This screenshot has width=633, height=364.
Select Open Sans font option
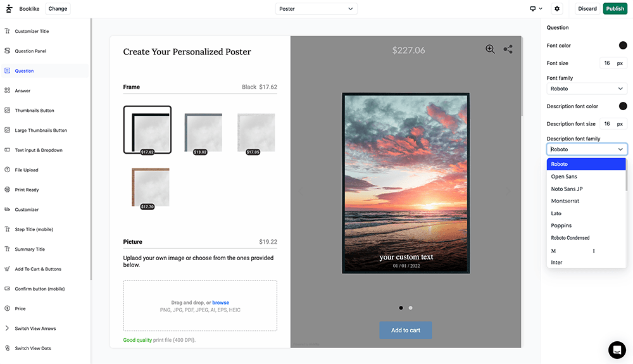tap(564, 177)
